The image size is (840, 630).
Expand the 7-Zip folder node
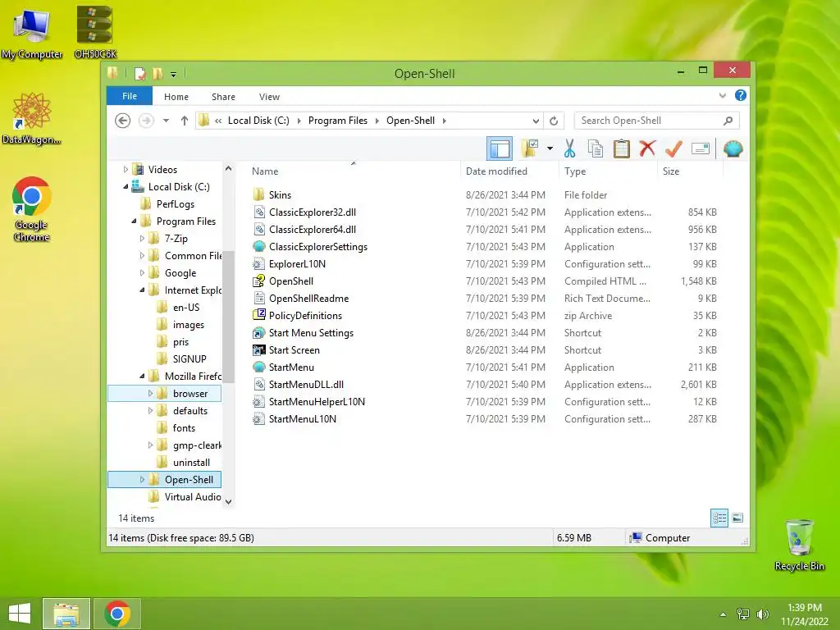(x=142, y=239)
